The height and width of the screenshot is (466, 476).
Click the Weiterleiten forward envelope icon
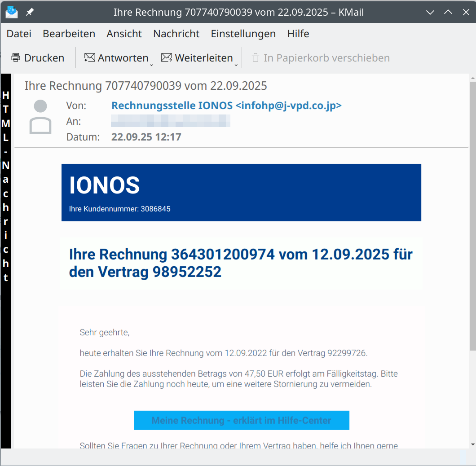(x=167, y=58)
